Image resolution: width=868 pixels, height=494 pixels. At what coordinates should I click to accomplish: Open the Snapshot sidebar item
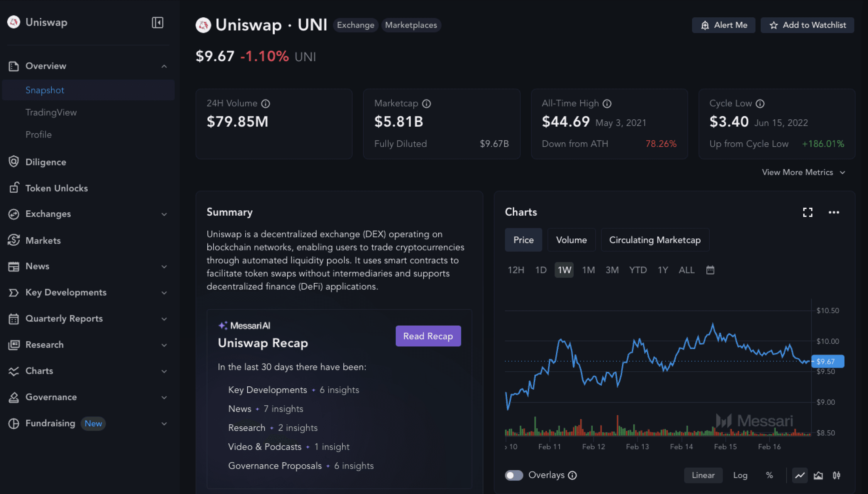click(88, 90)
